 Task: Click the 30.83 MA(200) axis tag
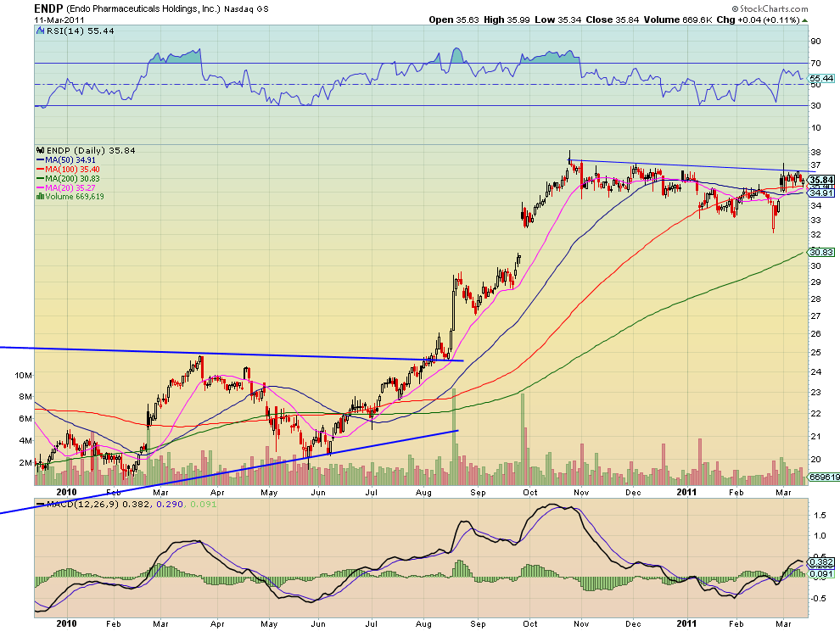(821, 252)
